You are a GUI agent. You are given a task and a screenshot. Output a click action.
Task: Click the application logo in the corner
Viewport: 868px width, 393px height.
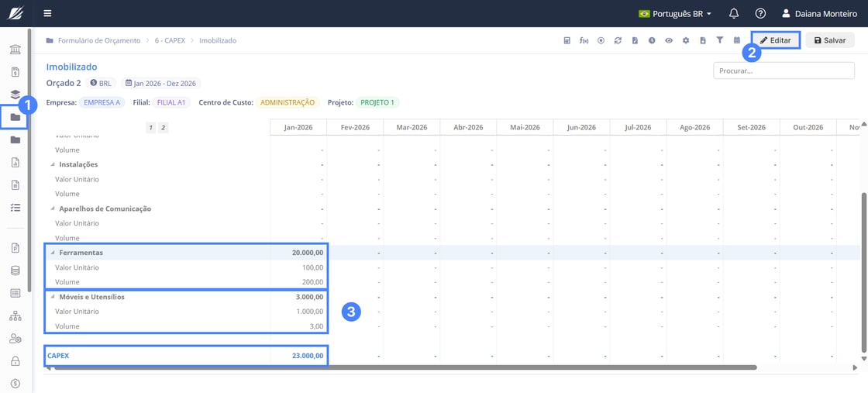pos(15,13)
